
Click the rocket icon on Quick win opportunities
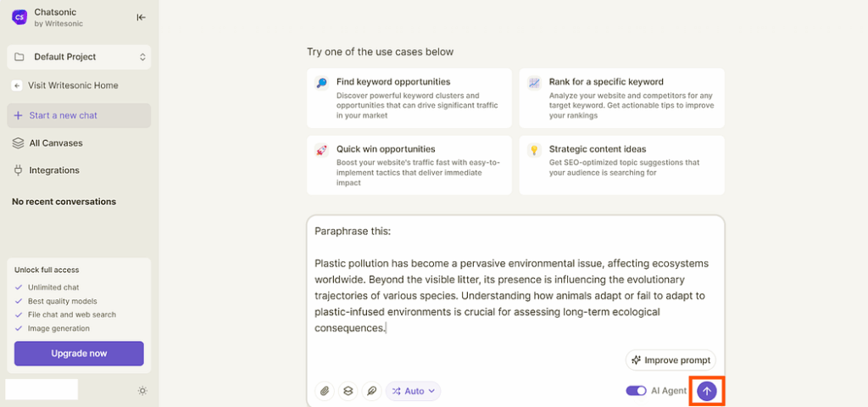coord(321,150)
